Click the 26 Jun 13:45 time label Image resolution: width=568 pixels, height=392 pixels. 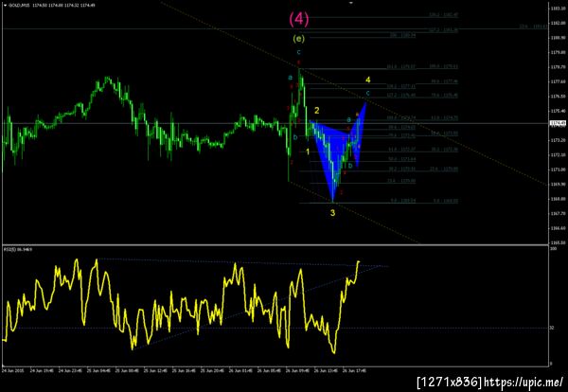tap(326, 371)
